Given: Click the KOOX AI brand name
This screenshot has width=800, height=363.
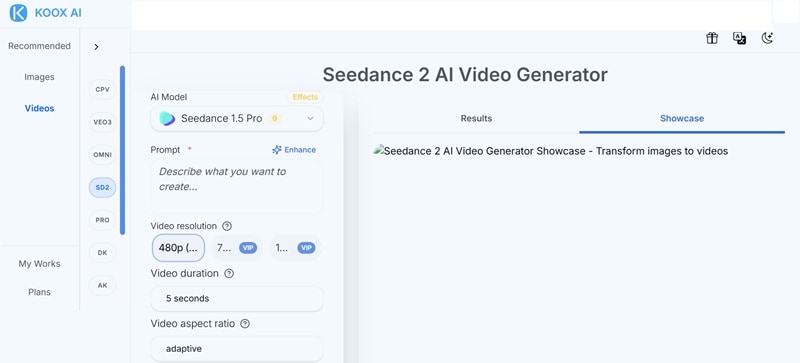Looking at the screenshot, I should click(x=58, y=13).
